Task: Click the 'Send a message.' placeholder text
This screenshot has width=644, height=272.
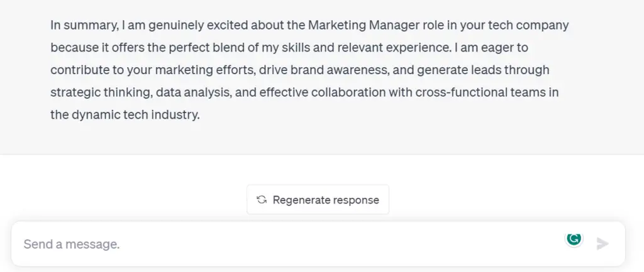Action: pyautogui.click(x=72, y=244)
